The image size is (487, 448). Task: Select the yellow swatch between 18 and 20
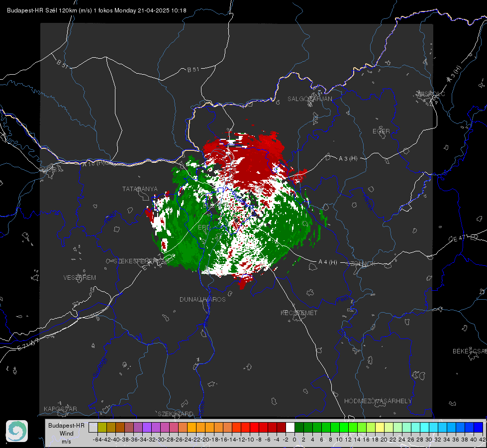[380, 427]
